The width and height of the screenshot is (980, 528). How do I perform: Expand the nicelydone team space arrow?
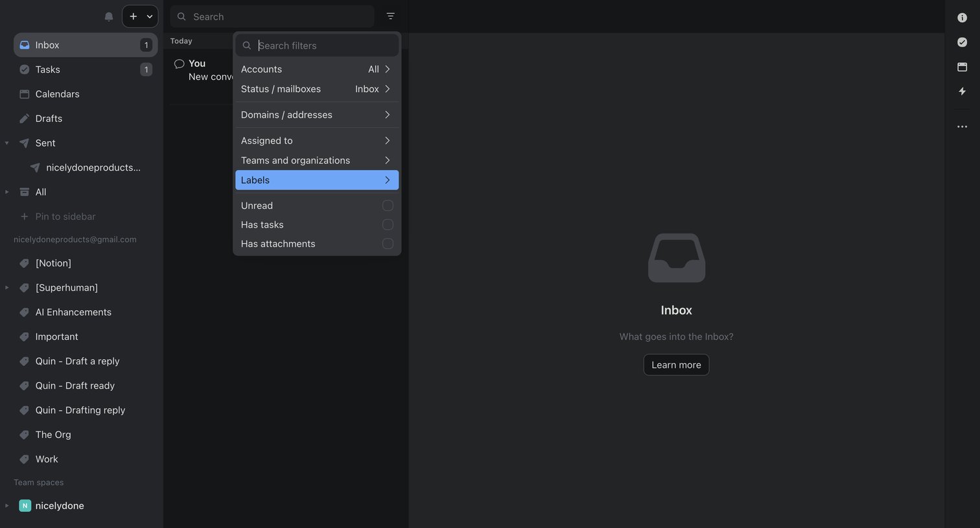click(x=7, y=506)
